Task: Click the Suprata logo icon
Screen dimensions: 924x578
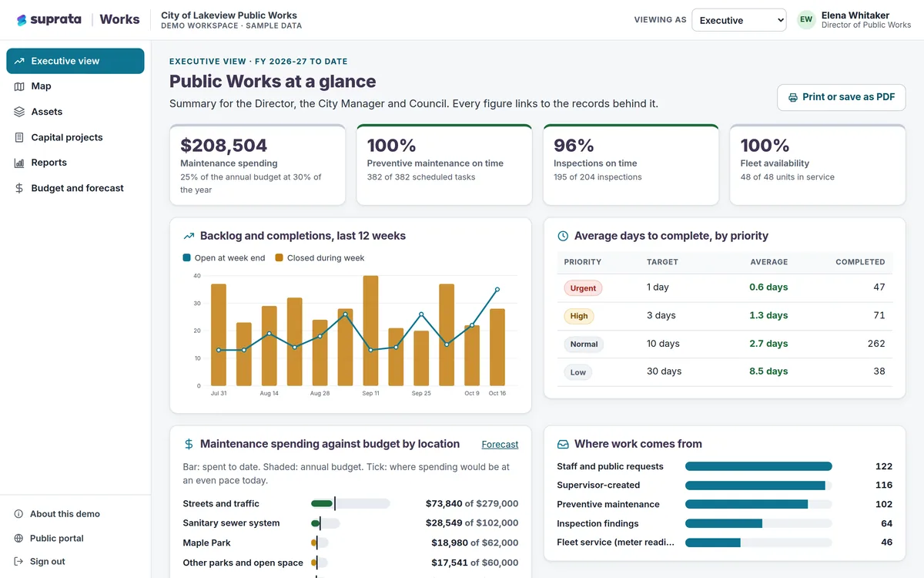Action: click(22, 20)
